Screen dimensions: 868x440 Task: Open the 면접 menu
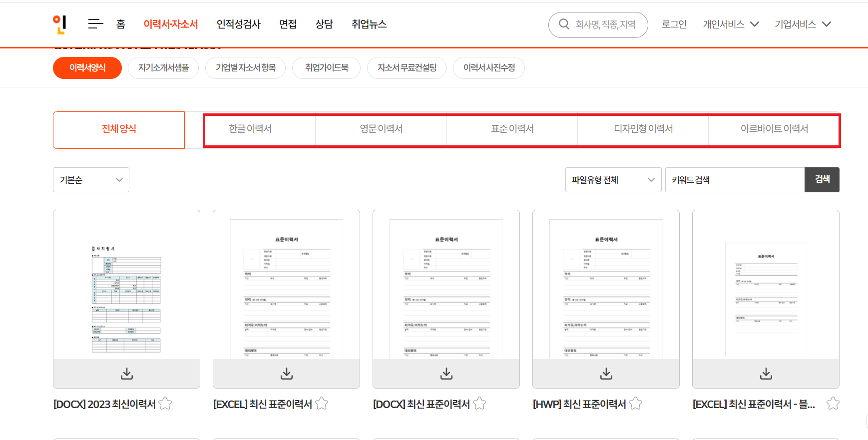pos(288,24)
